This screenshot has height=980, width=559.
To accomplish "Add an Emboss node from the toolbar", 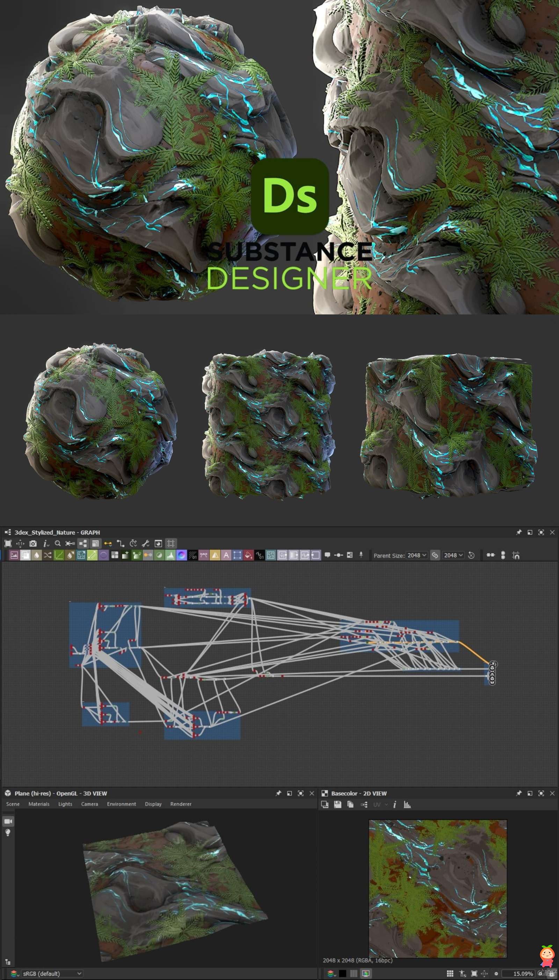I will tap(104, 556).
